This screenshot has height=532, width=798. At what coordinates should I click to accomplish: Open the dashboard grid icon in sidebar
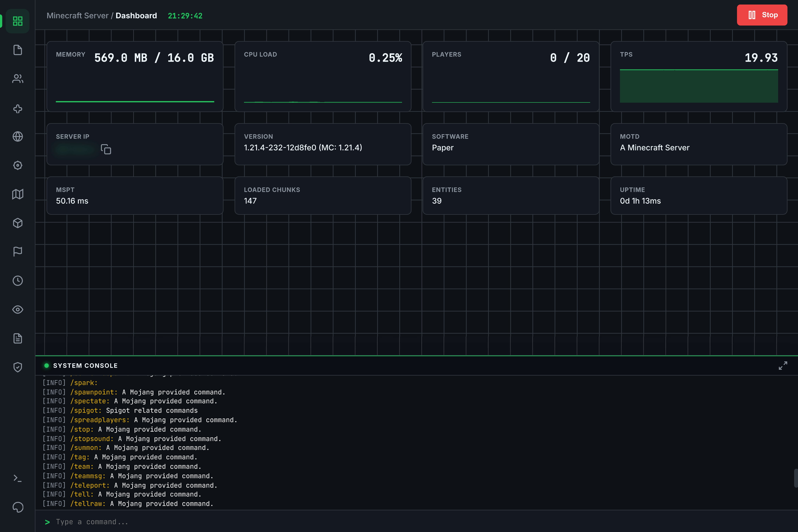point(18,21)
